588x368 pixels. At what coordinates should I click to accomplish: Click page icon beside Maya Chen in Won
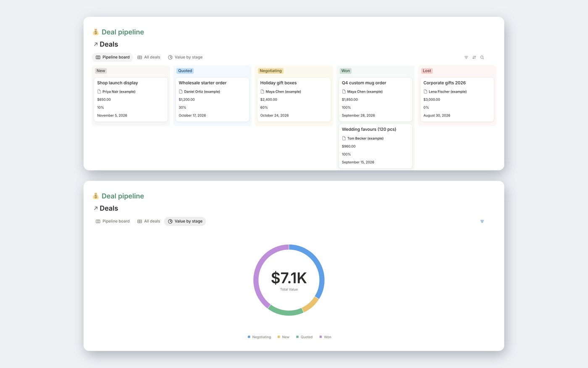click(344, 91)
